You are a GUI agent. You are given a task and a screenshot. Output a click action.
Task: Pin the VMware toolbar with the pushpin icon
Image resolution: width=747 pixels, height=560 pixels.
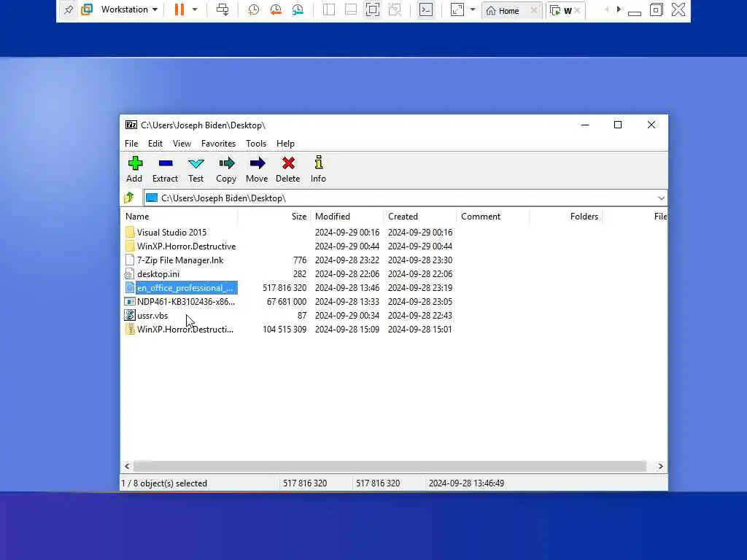(x=69, y=9)
